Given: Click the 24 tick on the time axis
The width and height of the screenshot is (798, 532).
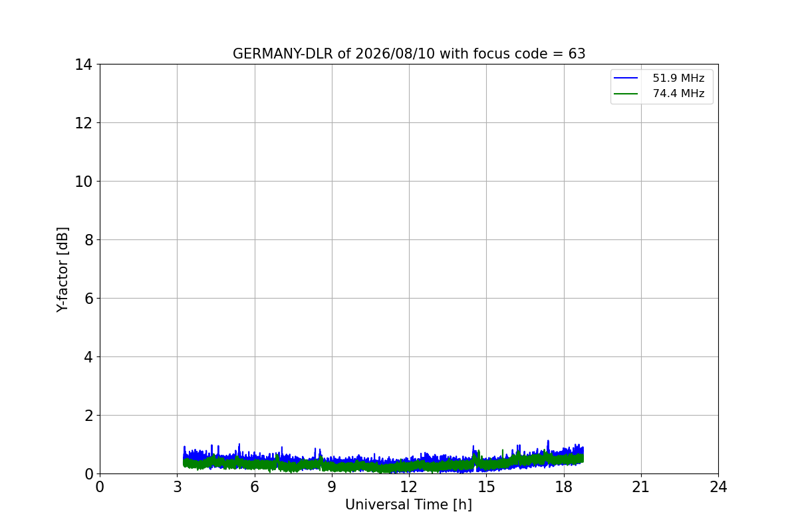Looking at the screenshot, I should (718, 487).
